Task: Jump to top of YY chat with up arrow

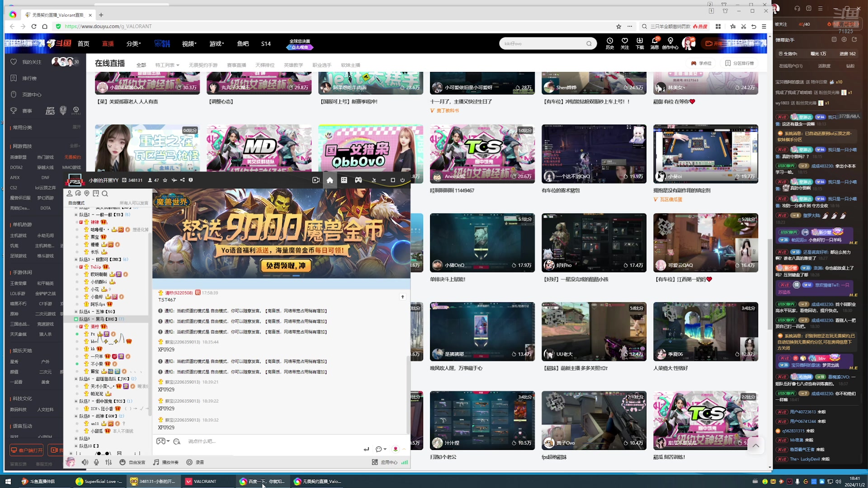Action: pos(402,297)
